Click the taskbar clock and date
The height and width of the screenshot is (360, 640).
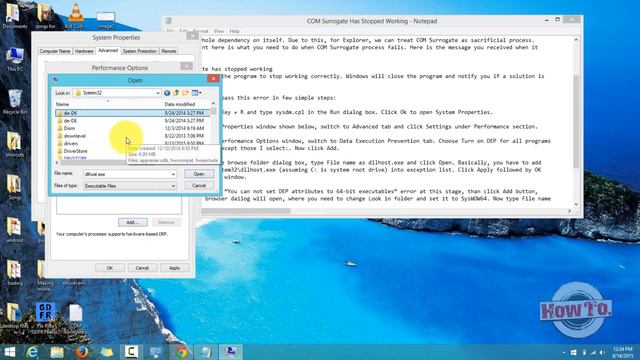622,352
